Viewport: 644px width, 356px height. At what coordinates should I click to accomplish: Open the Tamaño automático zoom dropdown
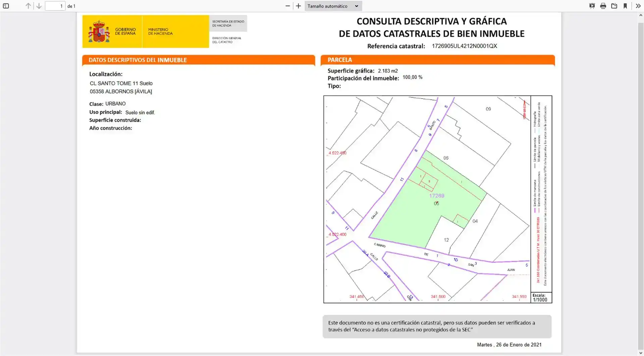333,6
